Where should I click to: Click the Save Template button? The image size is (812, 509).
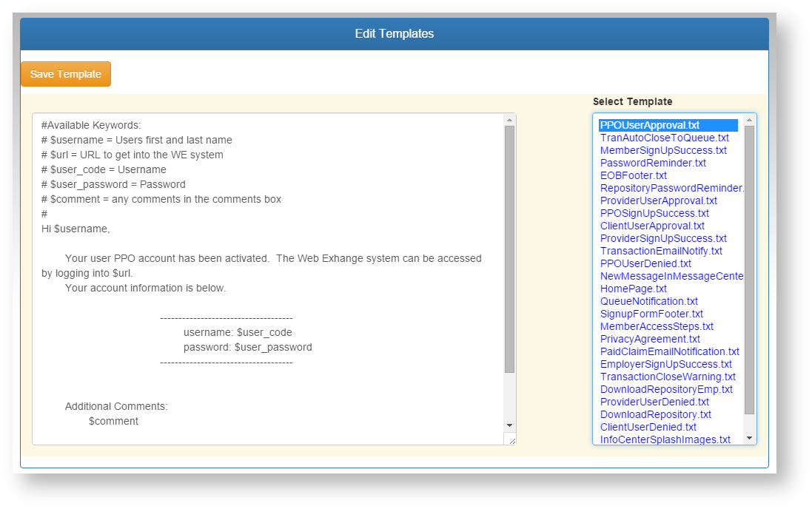pos(66,74)
